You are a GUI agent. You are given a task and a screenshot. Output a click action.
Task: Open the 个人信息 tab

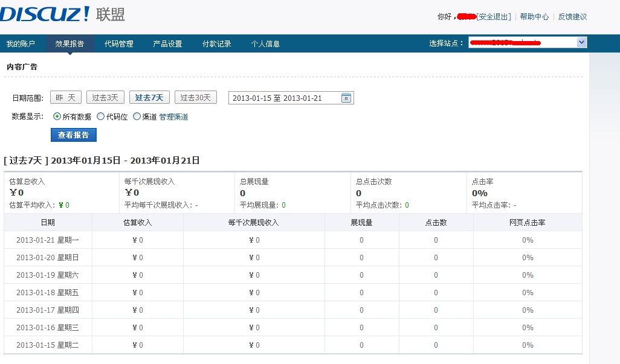[265, 44]
